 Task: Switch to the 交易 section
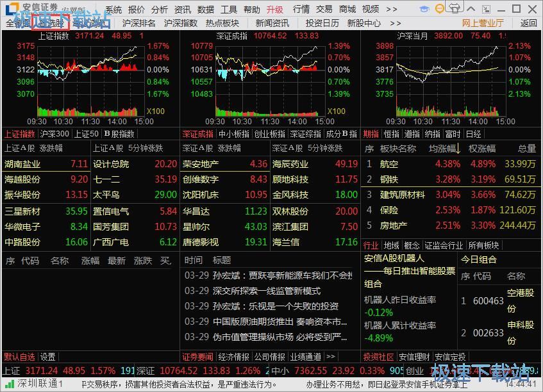pos(324,10)
